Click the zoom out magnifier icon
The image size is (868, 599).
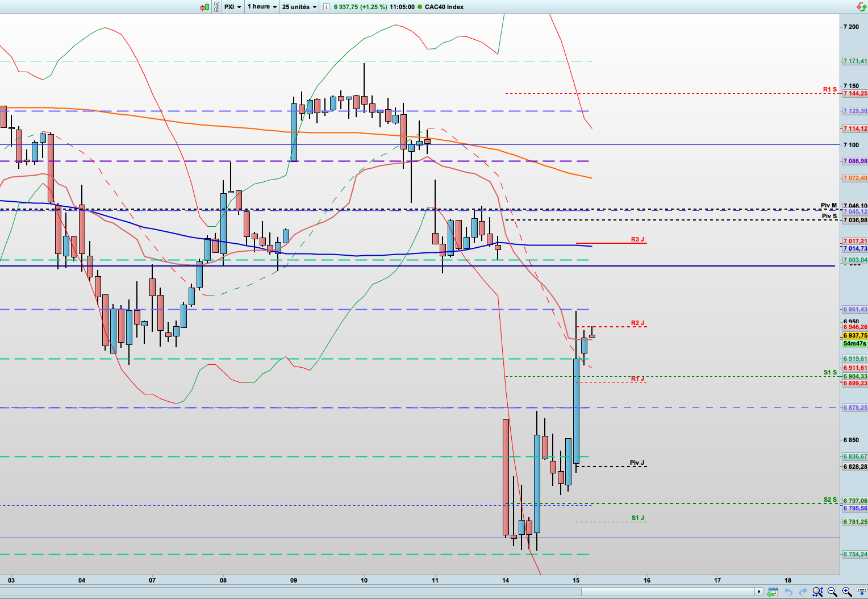pos(832,592)
